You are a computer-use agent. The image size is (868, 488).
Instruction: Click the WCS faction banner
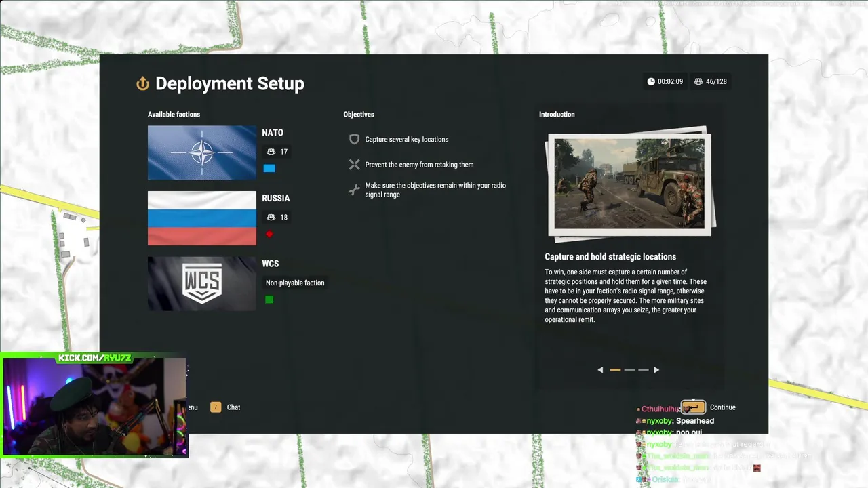coord(202,283)
